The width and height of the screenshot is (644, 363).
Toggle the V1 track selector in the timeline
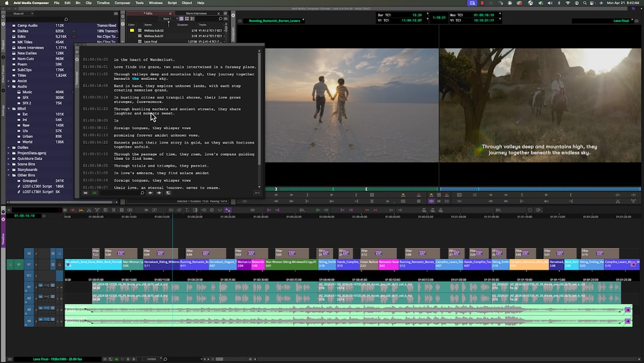pos(29,264)
